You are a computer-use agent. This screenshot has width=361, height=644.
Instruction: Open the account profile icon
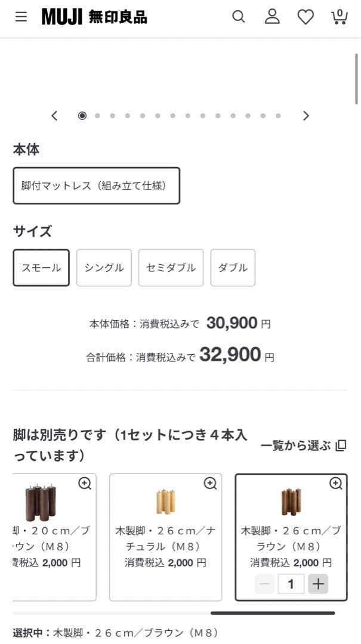point(272,17)
